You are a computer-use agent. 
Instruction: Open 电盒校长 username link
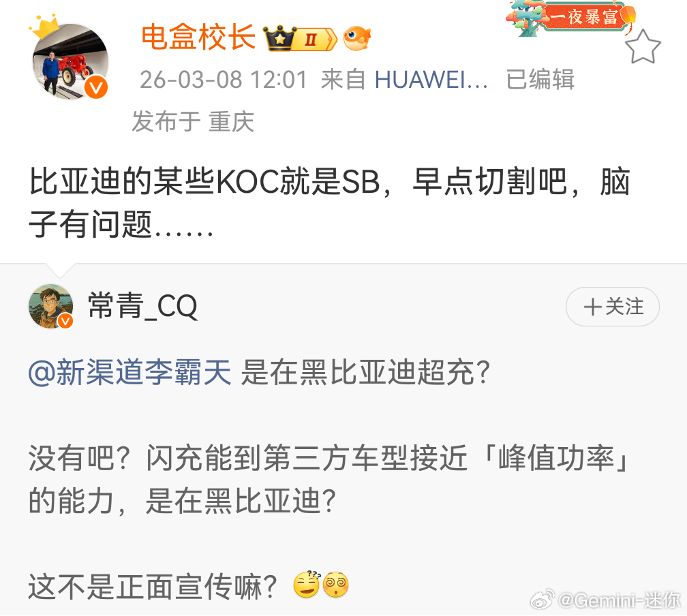point(198,37)
